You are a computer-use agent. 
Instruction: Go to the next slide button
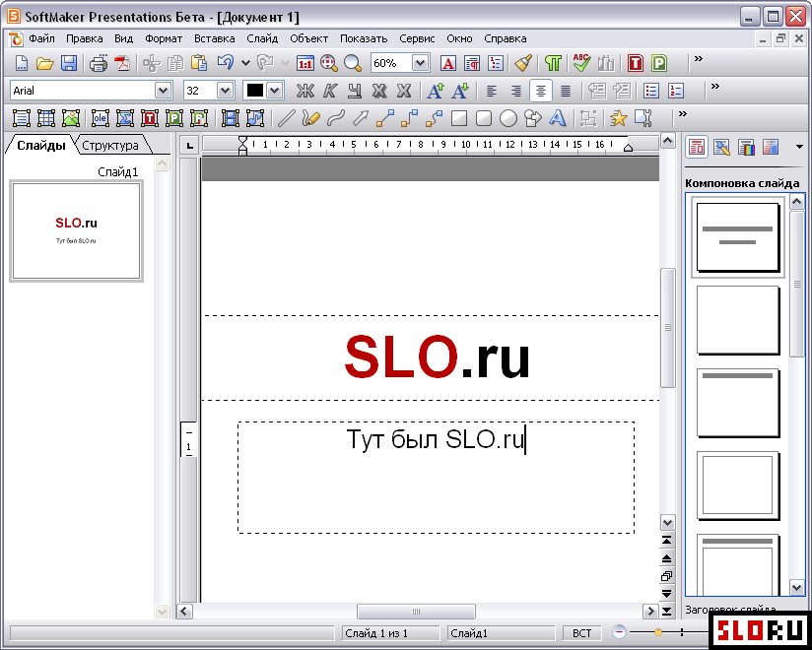pyautogui.click(x=667, y=594)
